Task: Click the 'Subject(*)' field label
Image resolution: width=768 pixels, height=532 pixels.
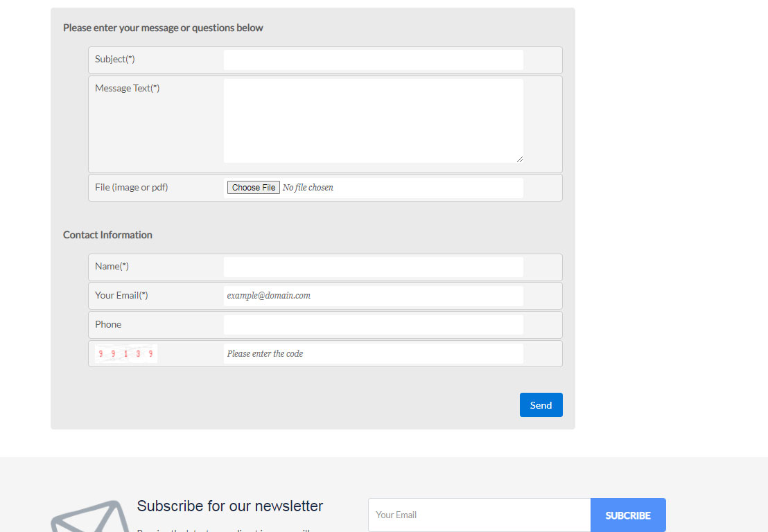Action: pos(114,59)
